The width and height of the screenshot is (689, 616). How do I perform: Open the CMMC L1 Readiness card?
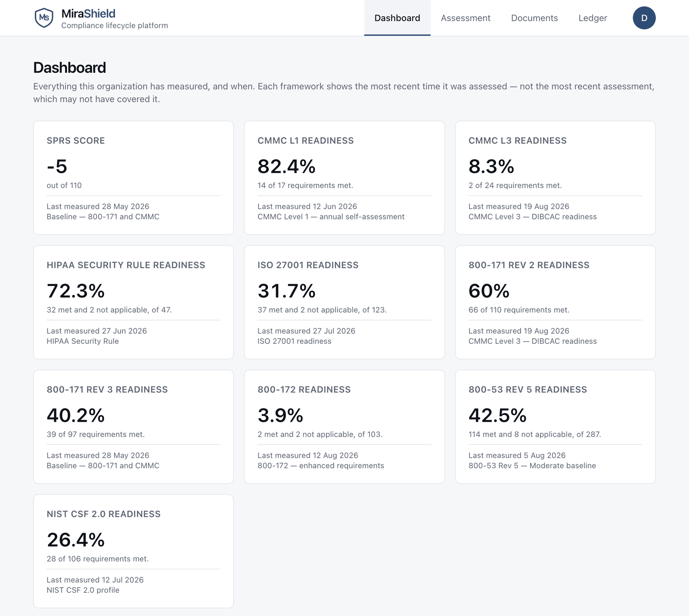(344, 178)
